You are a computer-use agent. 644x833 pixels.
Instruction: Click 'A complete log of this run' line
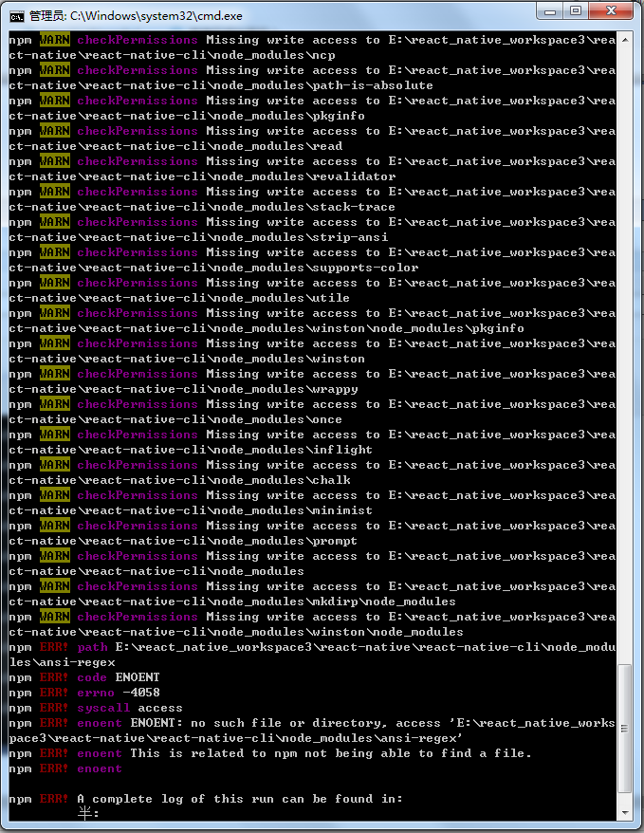pyautogui.click(x=206, y=799)
